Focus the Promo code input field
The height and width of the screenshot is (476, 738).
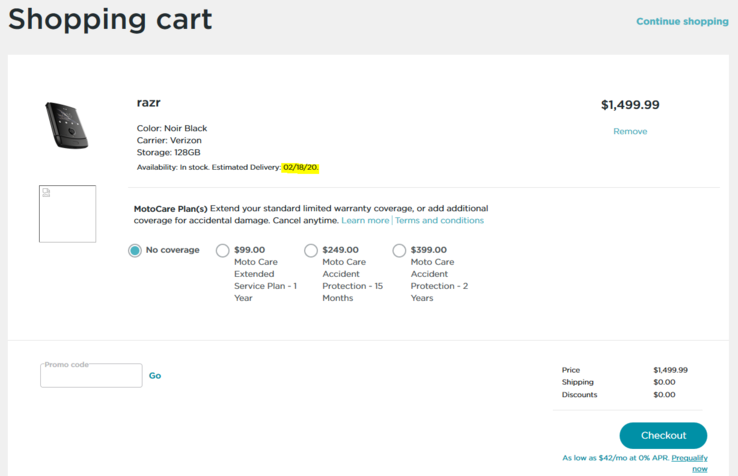[91, 375]
